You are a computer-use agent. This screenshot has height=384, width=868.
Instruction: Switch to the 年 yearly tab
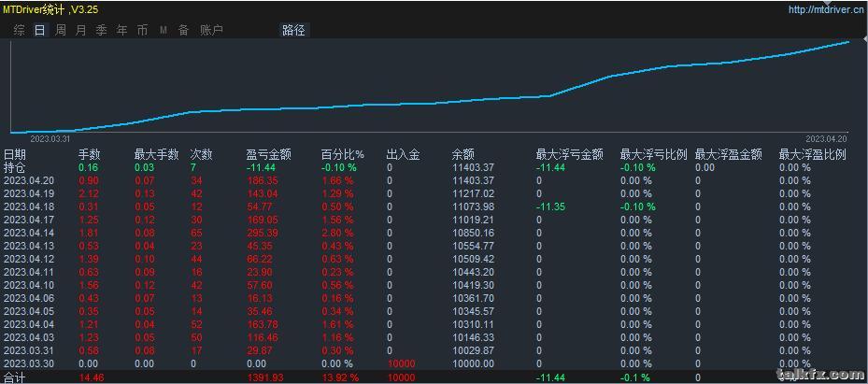pyautogui.click(x=121, y=31)
